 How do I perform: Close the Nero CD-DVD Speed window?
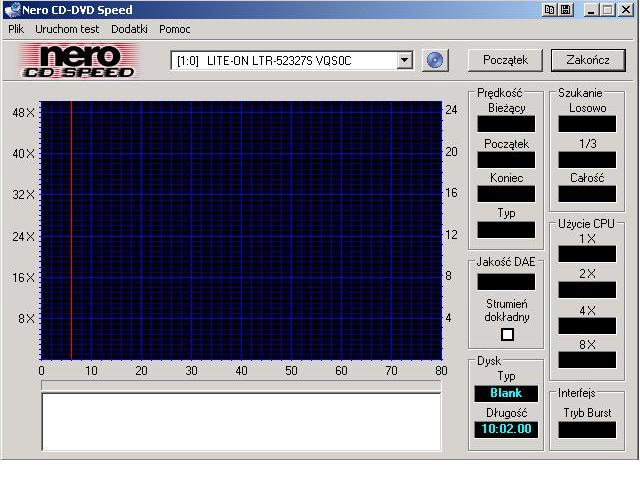626,10
